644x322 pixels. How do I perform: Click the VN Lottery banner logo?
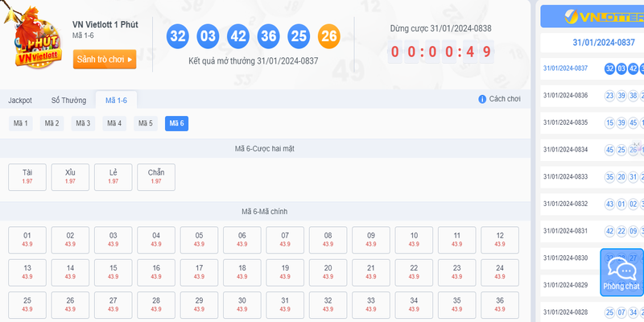coord(592,17)
